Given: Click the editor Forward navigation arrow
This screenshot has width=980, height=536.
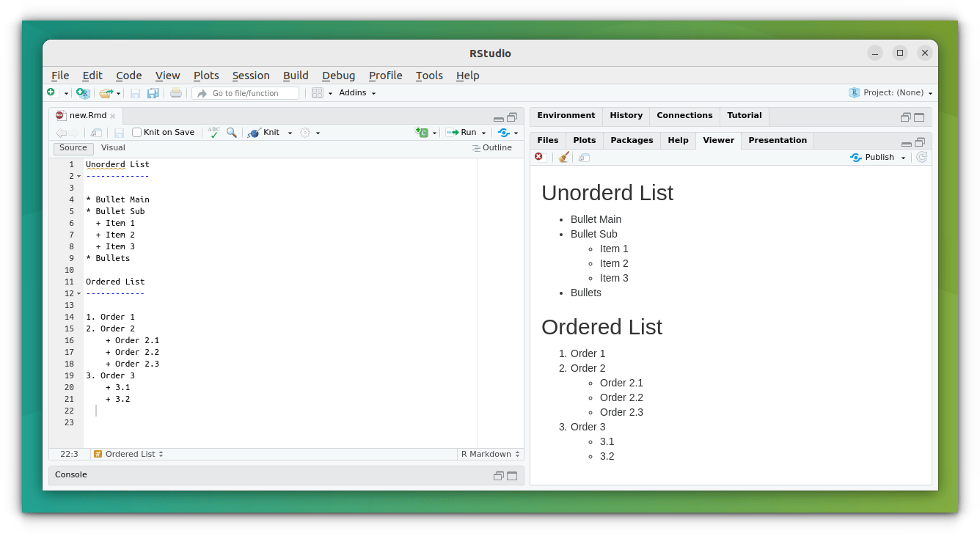Looking at the screenshot, I should (x=74, y=133).
